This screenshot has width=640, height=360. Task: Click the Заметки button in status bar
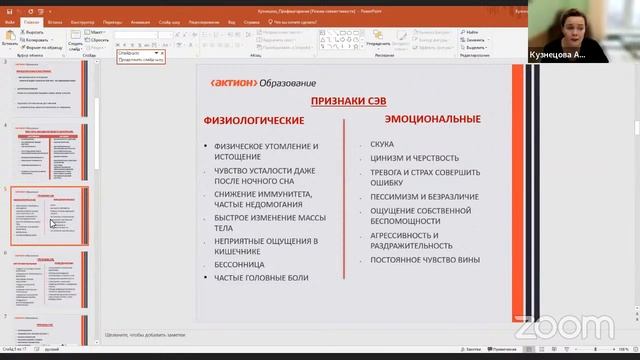[x=471, y=349]
